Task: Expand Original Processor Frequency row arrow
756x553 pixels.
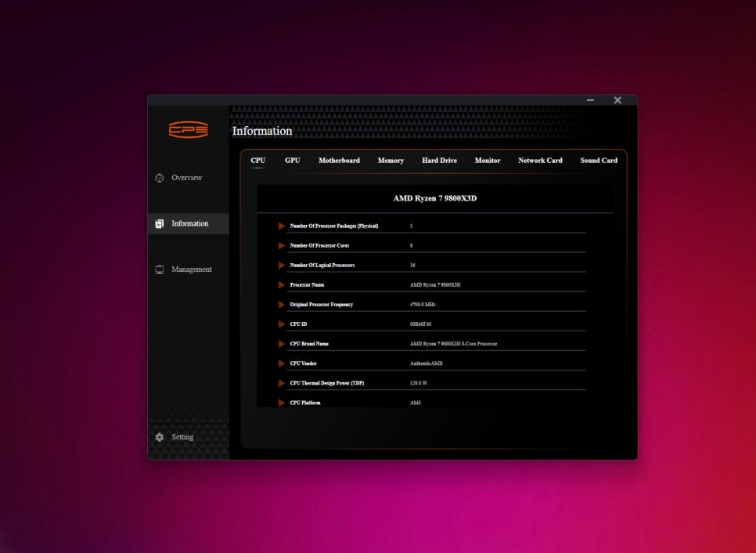Action: click(282, 305)
